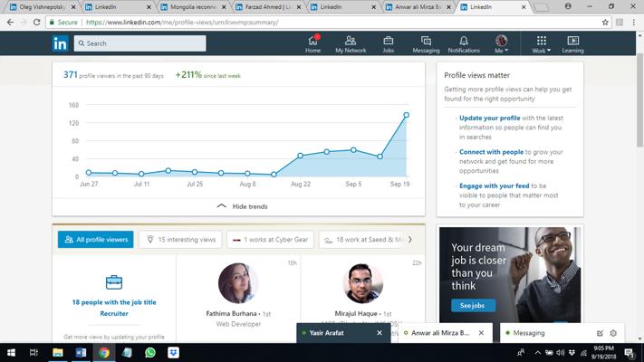Click the Connect with people link
Viewport: 644px width, 362px height.
click(491, 152)
